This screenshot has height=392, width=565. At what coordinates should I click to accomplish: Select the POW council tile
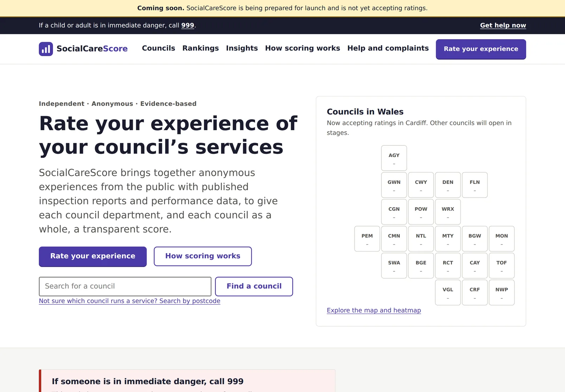(421, 212)
